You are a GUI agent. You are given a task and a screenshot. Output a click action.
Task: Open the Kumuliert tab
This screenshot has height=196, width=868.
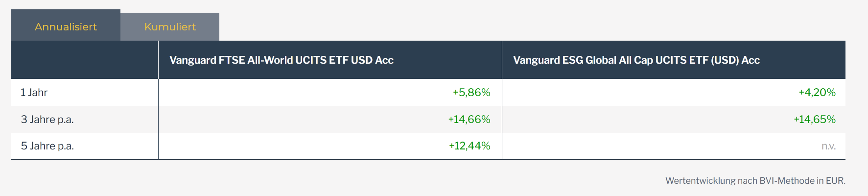[x=170, y=27]
